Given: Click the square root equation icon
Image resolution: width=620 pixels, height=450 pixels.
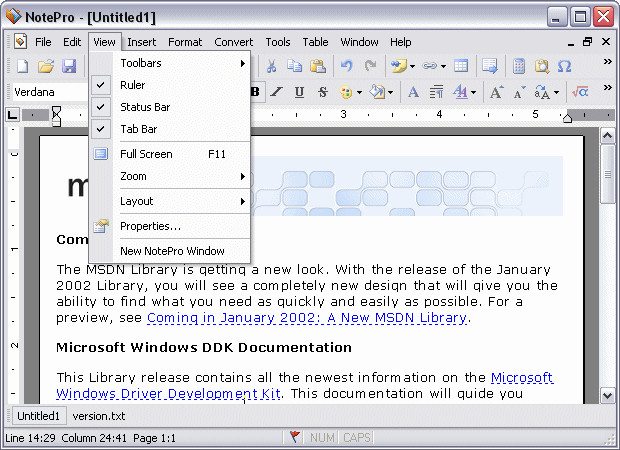Looking at the screenshot, I should pyautogui.click(x=580, y=92).
